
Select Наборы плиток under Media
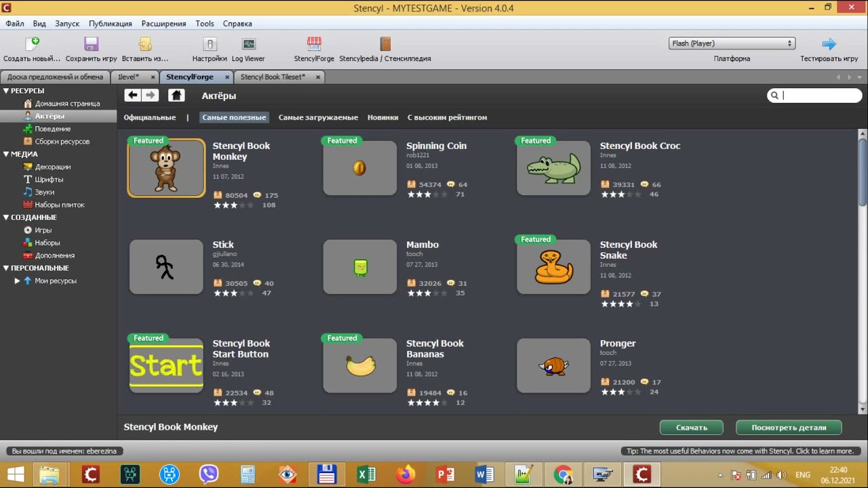[x=60, y=205]
